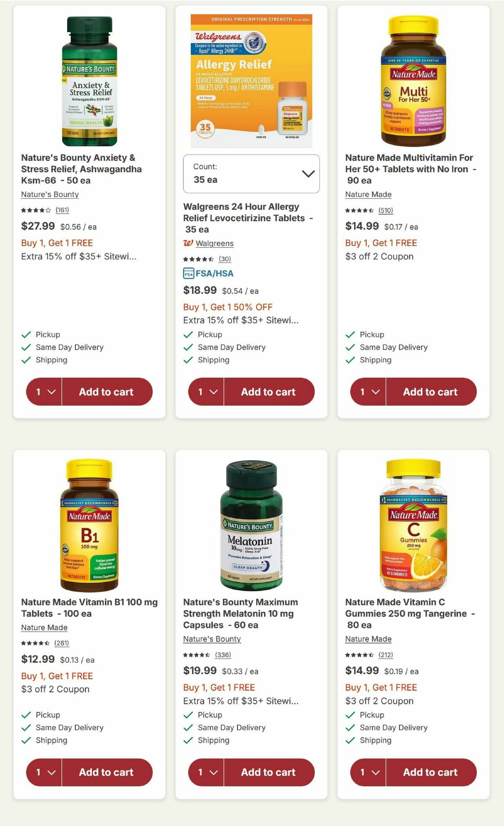The height and width of the screenshot is (827, 504).
Task: Select the FSA/HSA eligibility badge
Action: [208, 273]
